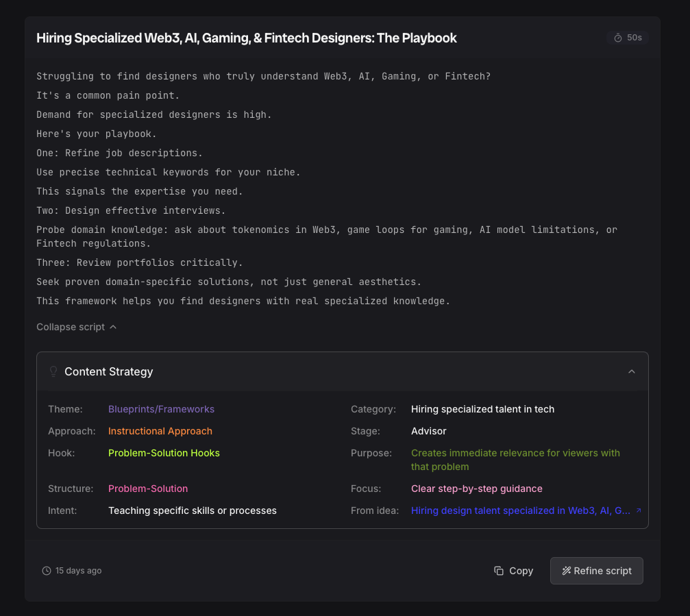This screenshot has width=690, height=616.
Task: Click the Problem-Solution Hooks value
Action: point(164,453)
